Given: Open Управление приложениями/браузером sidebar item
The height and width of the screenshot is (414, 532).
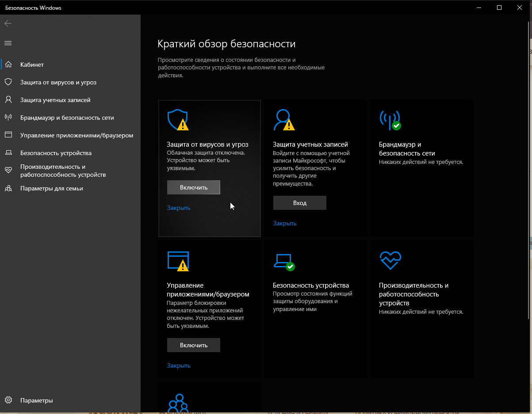Looking at the screenshot, I should pyautogui.click(x=70, y=135).
